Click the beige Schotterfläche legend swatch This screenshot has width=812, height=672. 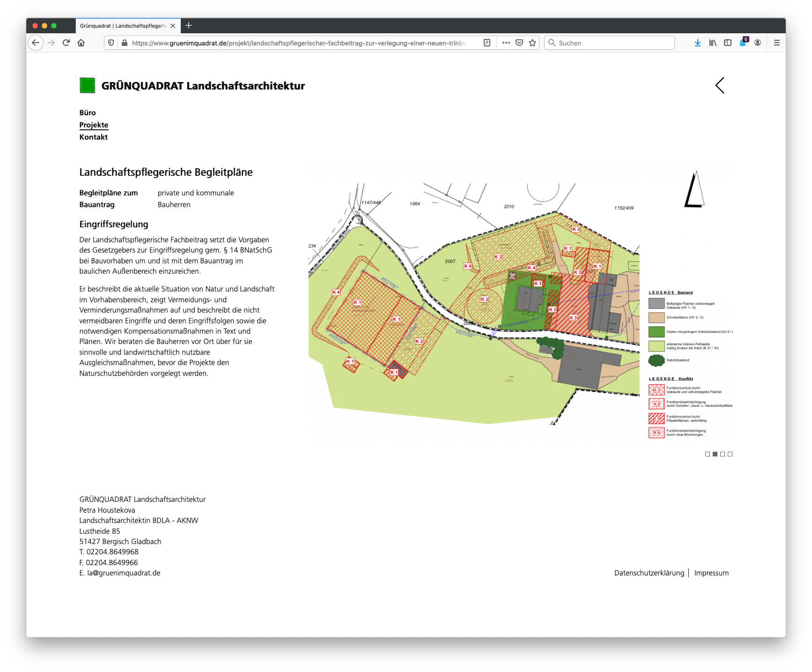pos(657,317)
